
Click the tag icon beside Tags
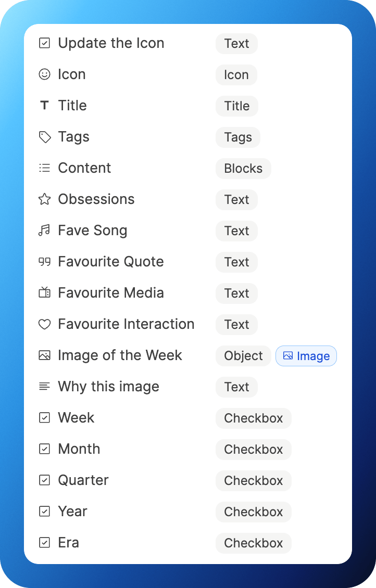[x=45, y=137]
